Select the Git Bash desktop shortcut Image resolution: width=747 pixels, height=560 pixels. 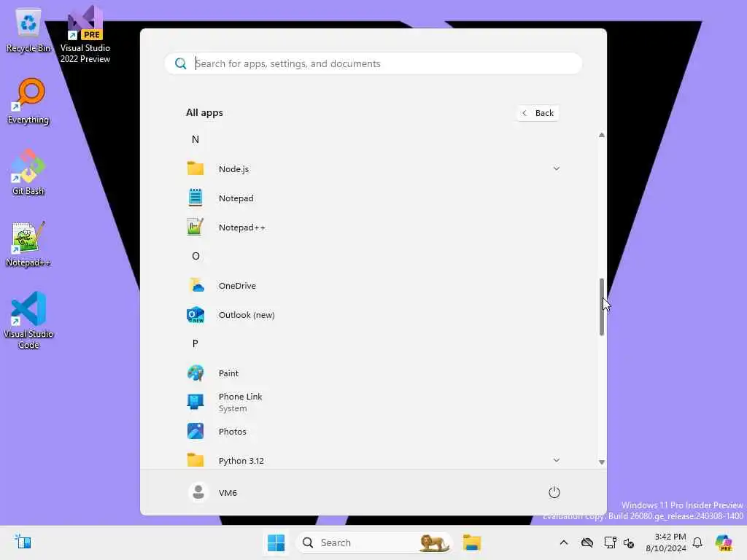(x=28, y=172)
